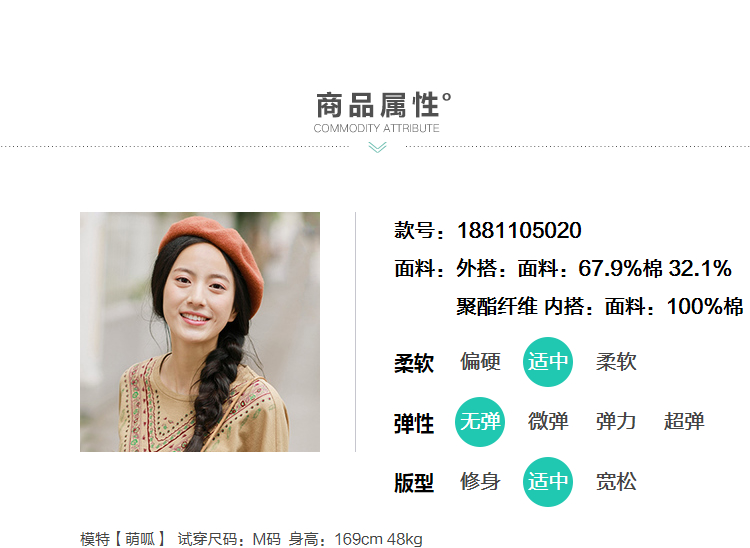Select the 适中 fit option in 版型 row
This screenshot has width=750, height=548.
pyautogui.click(x=548, y=482)
